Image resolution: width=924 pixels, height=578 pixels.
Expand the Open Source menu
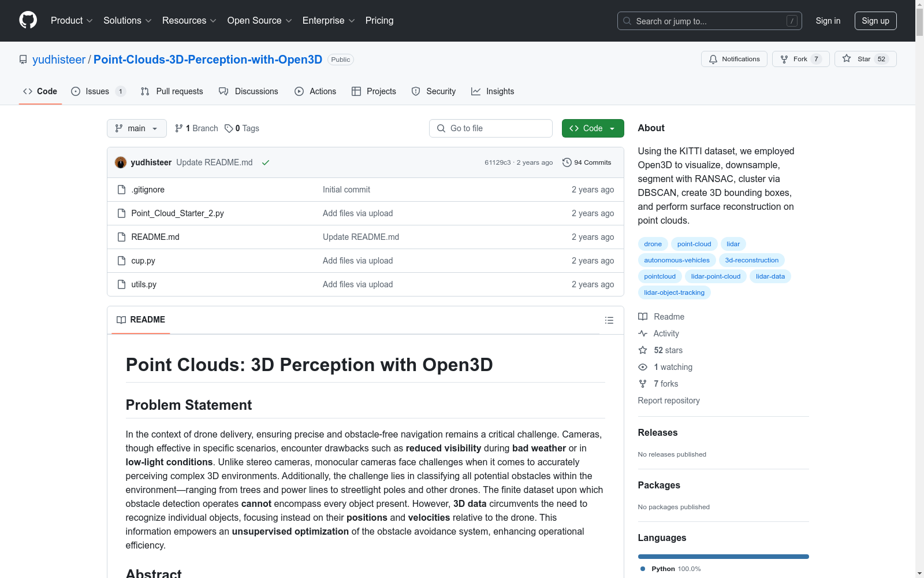click(x=259, y=21)
